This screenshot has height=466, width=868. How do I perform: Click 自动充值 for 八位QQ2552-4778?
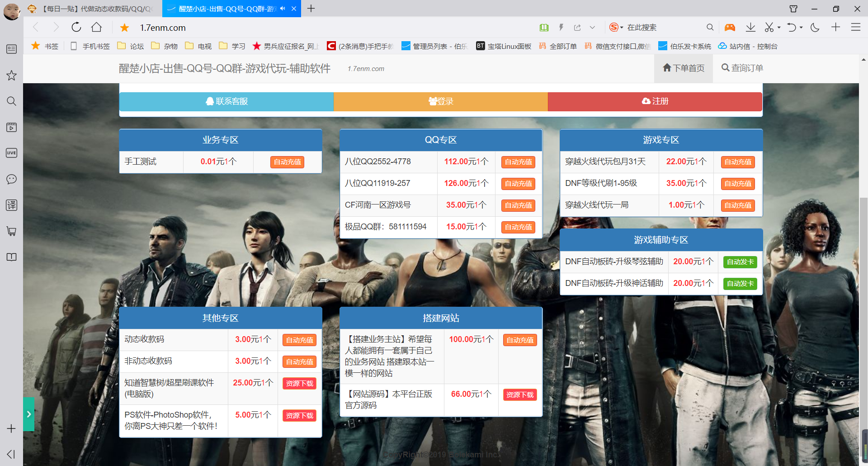click(x=518, y=162)
